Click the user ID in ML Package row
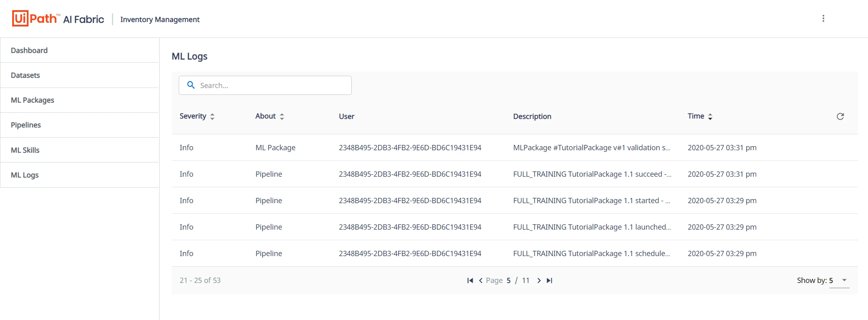The height and width of the screenshot is (320, 868). [x=410, y=148]
